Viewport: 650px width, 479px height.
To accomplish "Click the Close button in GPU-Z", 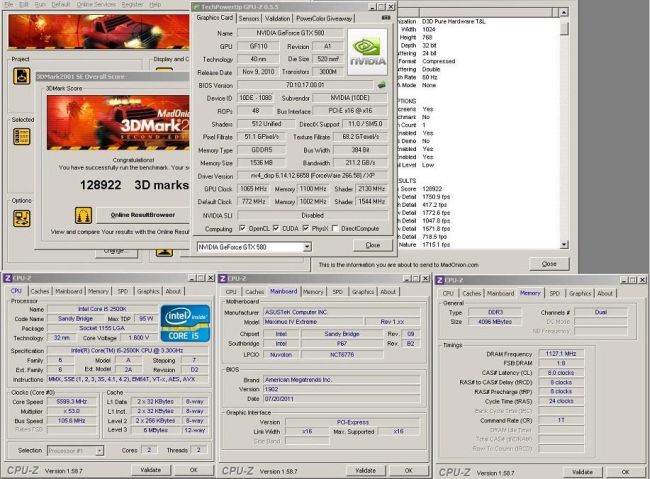I will click(x=373, y=245).
